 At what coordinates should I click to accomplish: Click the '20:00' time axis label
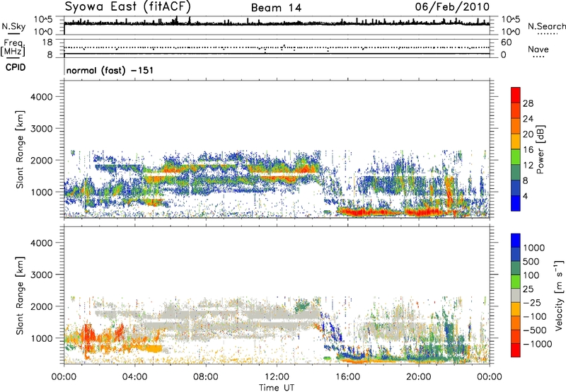[x=419, y=377]
